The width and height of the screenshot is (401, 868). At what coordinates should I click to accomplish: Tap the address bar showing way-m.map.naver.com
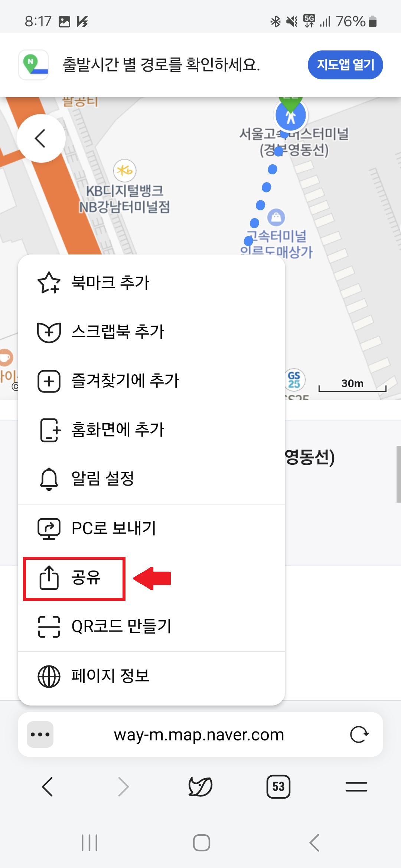pyautogui.click(x=199, y=735)
